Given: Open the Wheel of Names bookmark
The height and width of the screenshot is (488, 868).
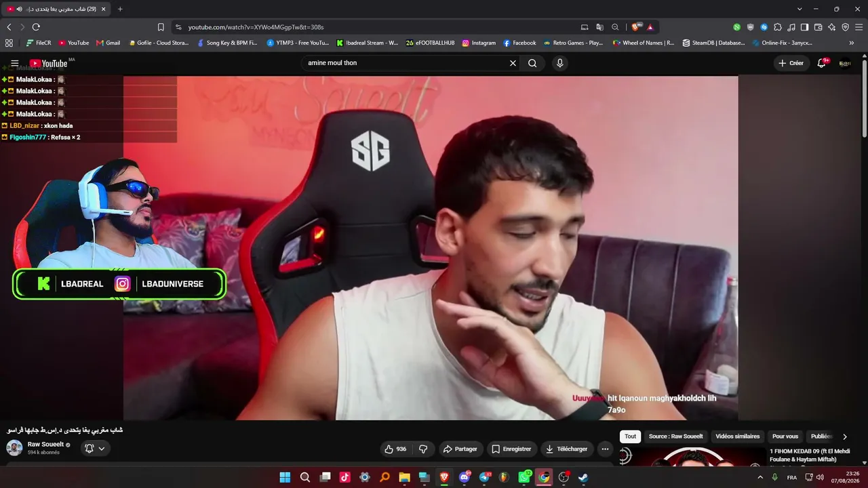Looking at the screenshot, I should (x=643, y=43).
